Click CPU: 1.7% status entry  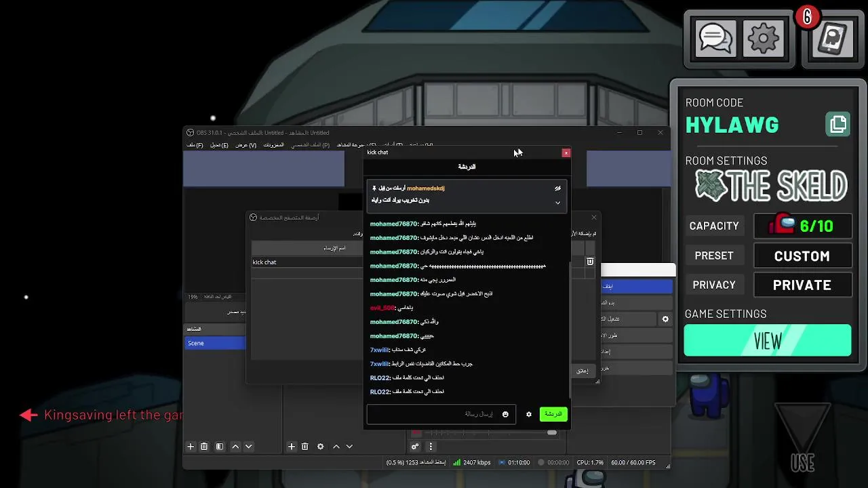589,462
